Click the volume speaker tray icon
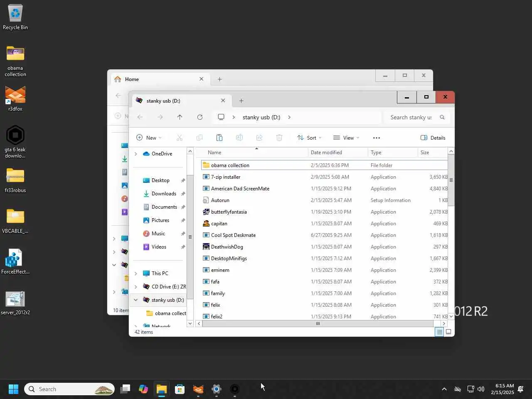Screen dimensions: 532x399 click(481, 389)
